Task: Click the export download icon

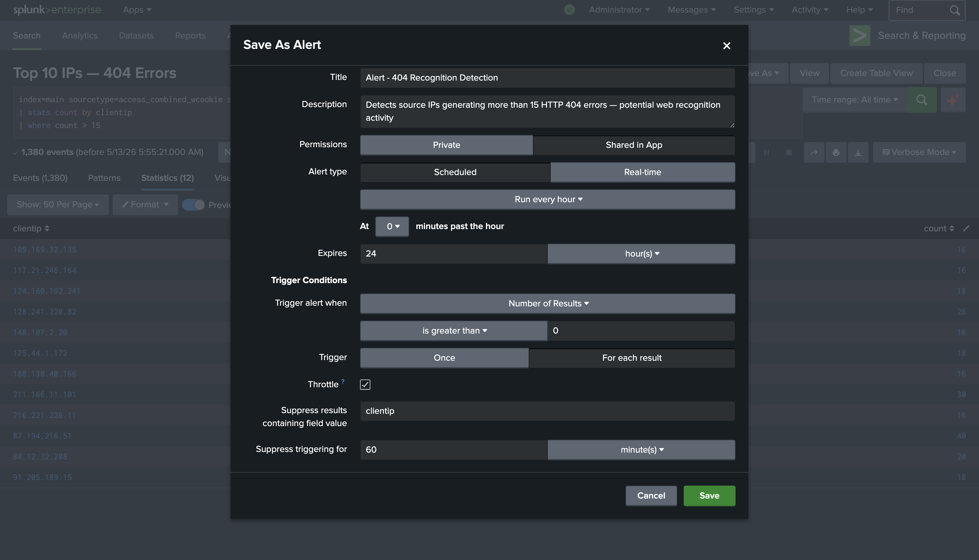Action: tap(858, 152)
